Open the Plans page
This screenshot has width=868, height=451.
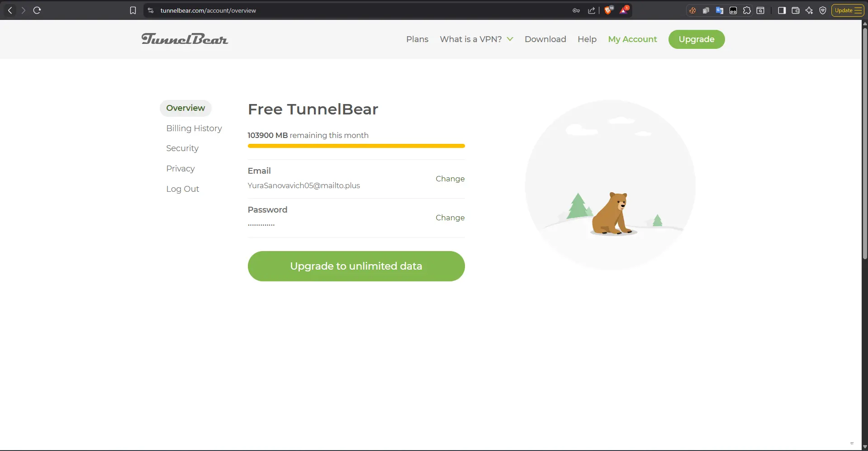[417, 39]
